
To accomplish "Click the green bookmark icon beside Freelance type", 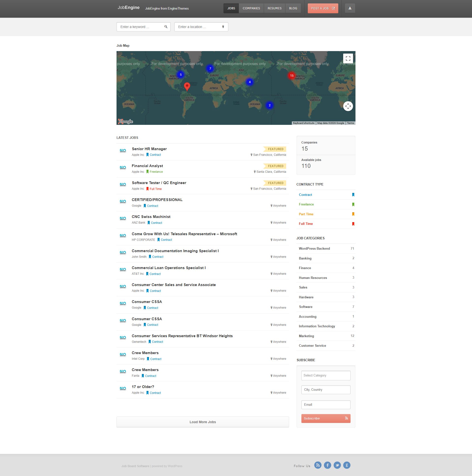I will tap(353, 204).
